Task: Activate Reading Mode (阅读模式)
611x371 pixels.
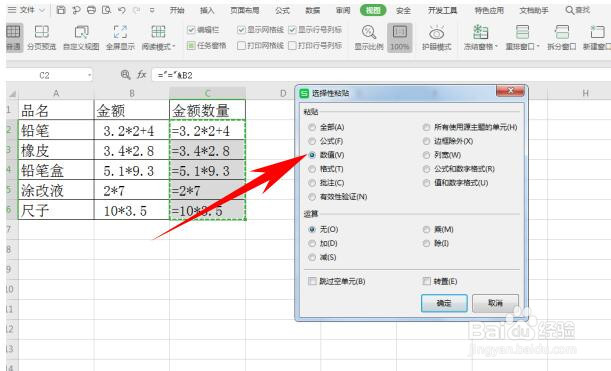Action: (157, 37)
